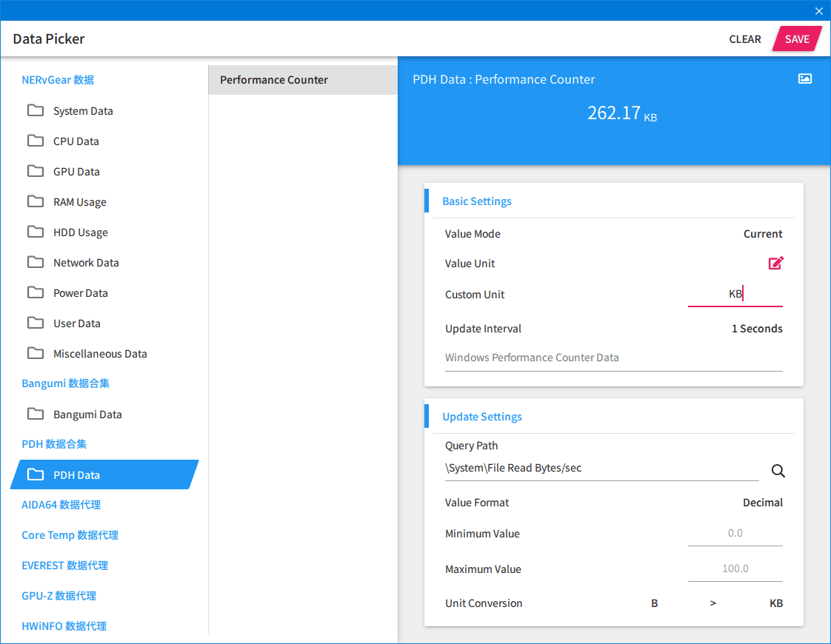
Task: Click the image icon in PDH Data header
Action: coord(804,79)
